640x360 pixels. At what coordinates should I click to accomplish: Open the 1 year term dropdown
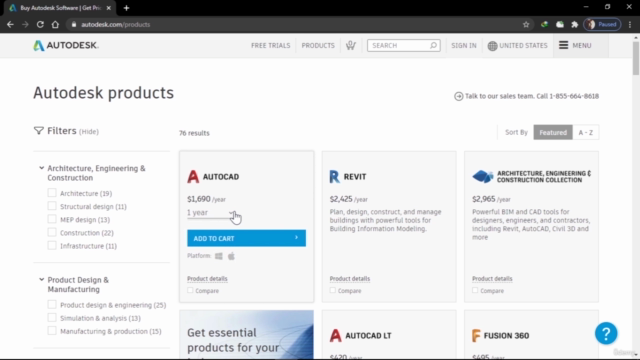pyautogui.click(x=212, y=213)
